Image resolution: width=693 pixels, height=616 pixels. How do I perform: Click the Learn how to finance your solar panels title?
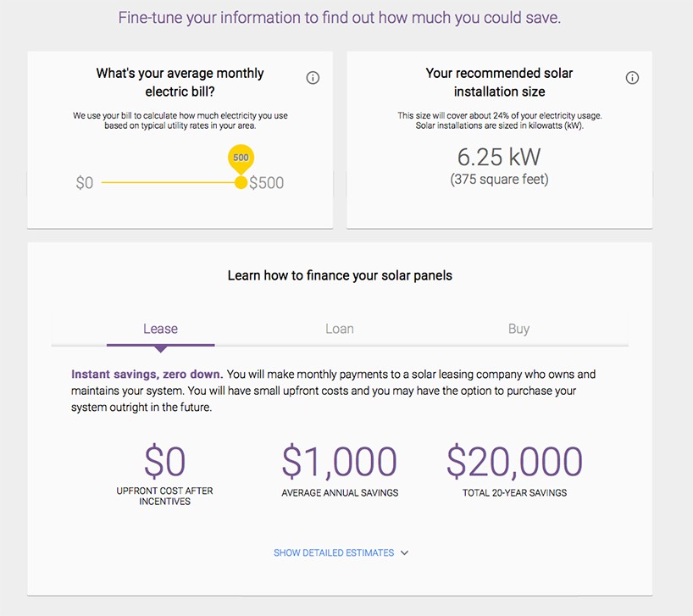339,275
